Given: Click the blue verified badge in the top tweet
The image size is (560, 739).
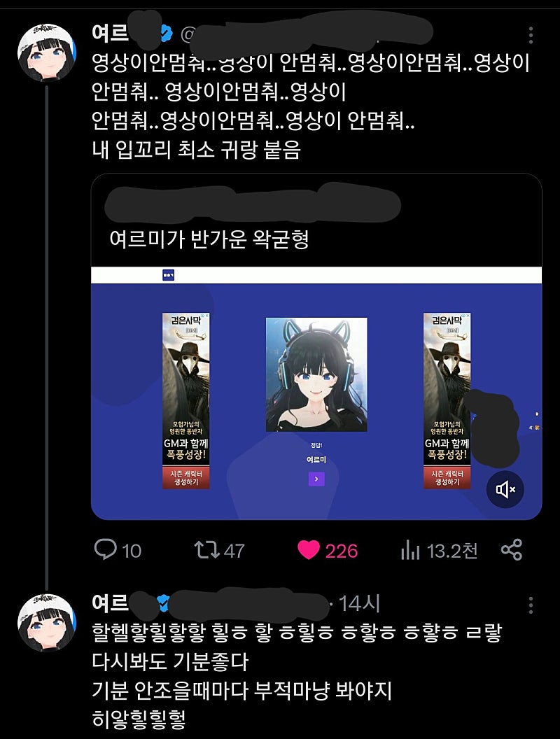Looking at the screenshot, I should [x=165, y=33].
